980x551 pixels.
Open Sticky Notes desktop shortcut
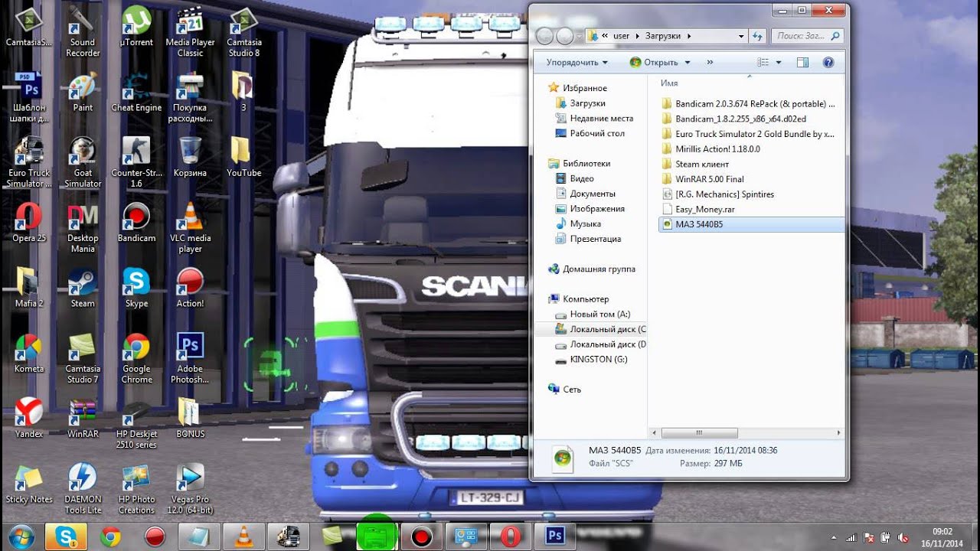point(29,483)
